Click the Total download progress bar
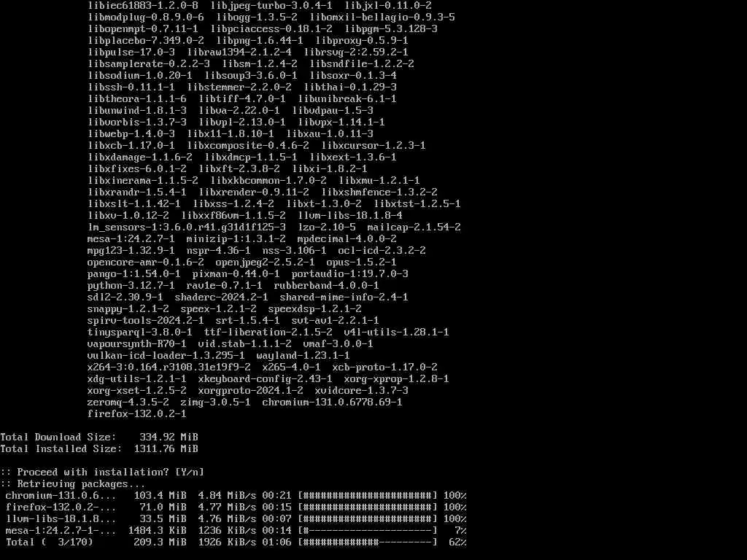 [368, 542]
